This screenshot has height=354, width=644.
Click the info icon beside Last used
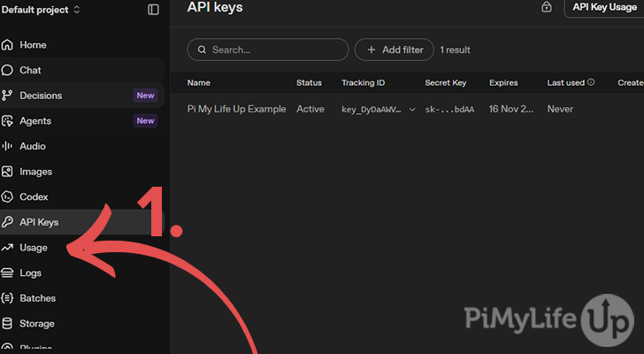591,82
